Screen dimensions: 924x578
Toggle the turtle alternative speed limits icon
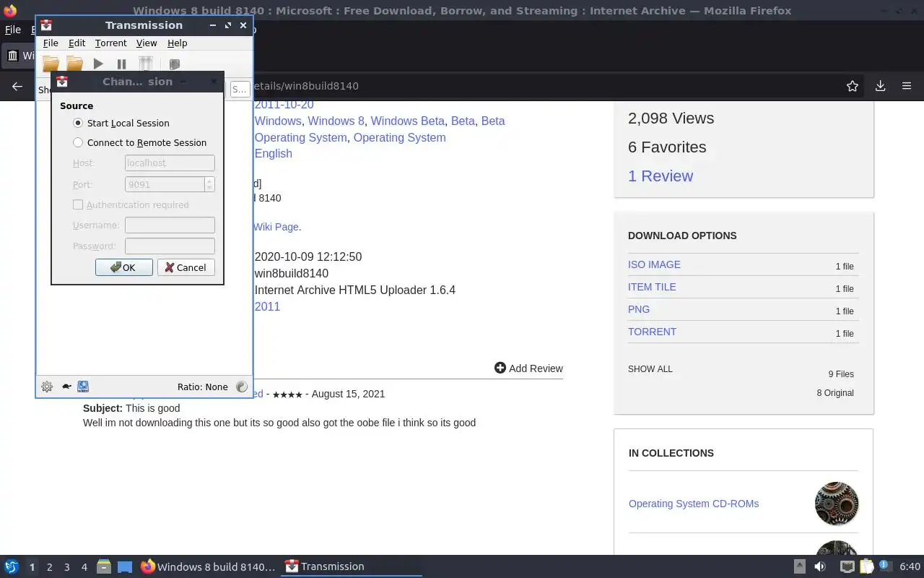pos(66,387)
